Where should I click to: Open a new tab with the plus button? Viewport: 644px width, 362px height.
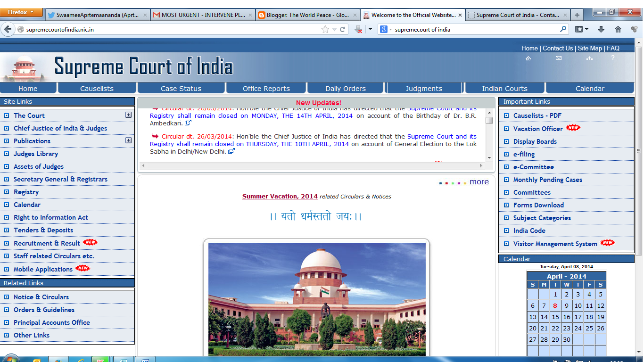[x=577, y=15]
